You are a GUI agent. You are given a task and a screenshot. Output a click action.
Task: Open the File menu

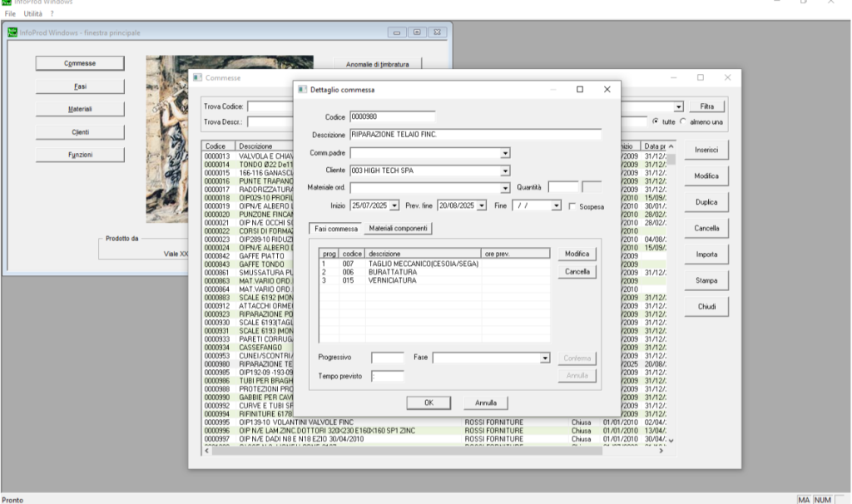(x=12, y=14)
